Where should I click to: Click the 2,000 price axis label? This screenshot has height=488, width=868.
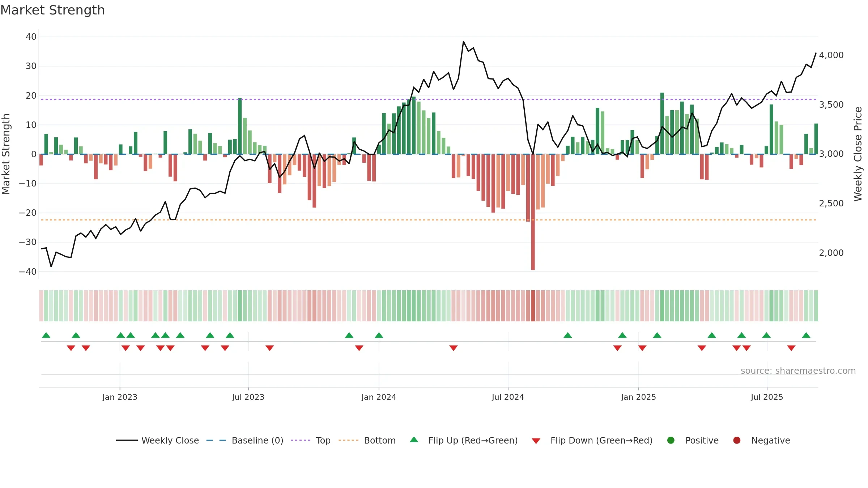831,253
